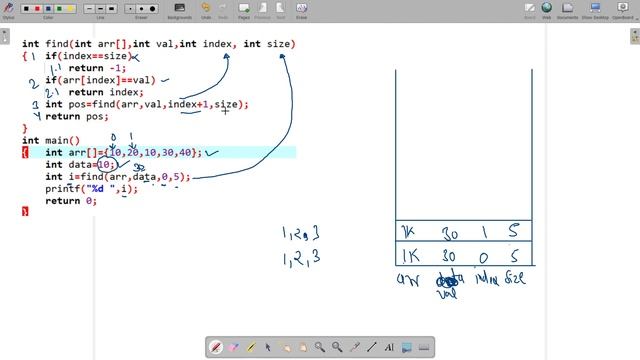This screenshot has width=640, height=360.
Task: Select the Text tool
Action: pyautogui.click(x=389, y=347)
